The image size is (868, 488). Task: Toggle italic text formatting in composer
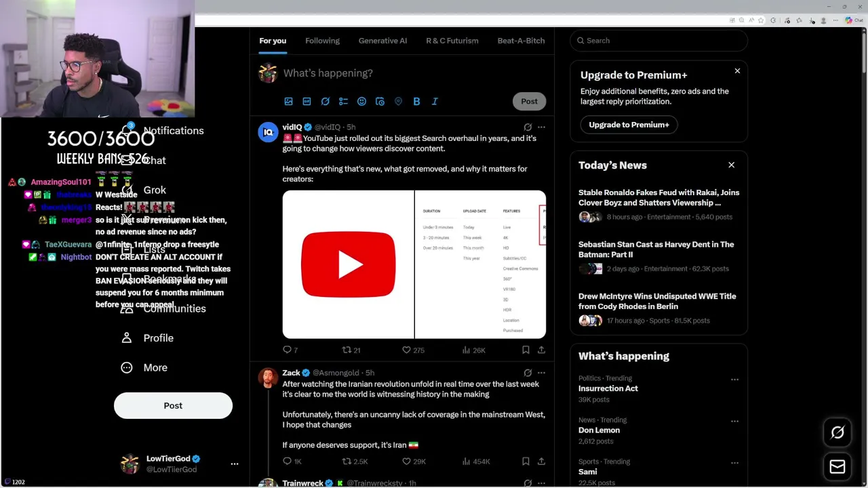pos(435,101)
